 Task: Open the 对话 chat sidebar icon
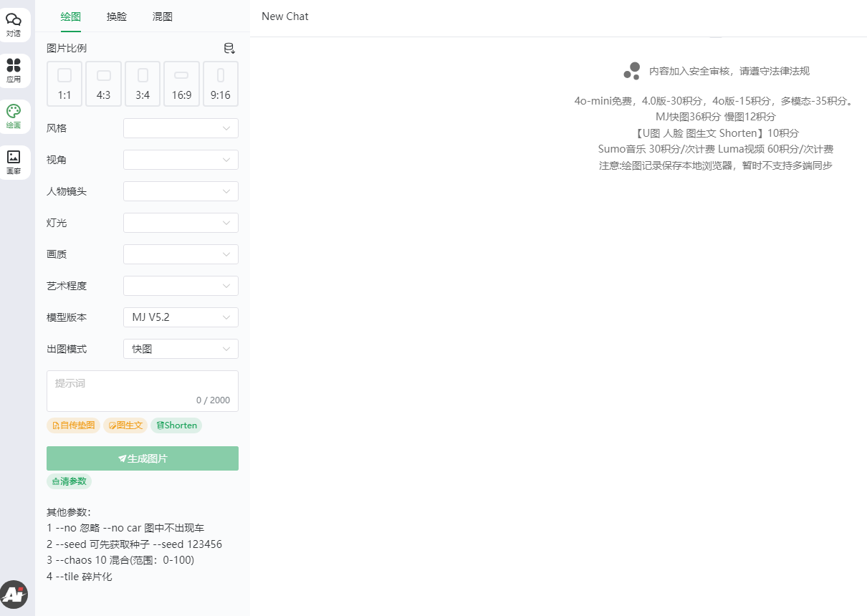click(x=14, y=24)
